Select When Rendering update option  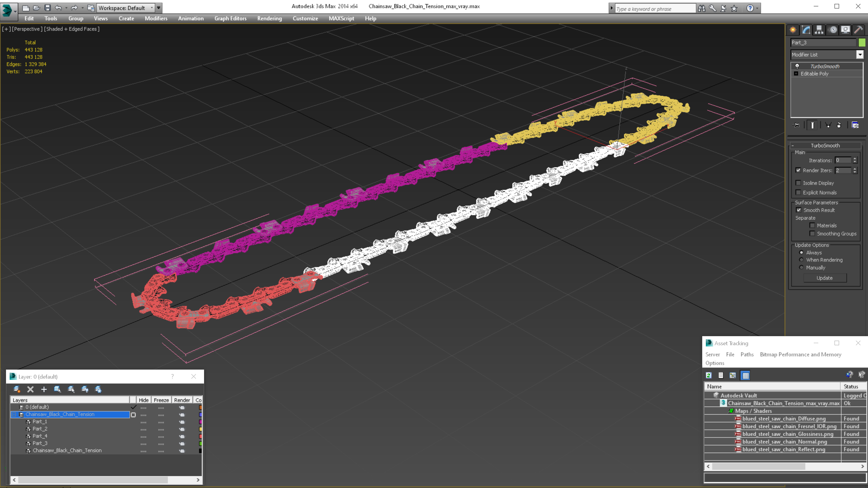801,260
